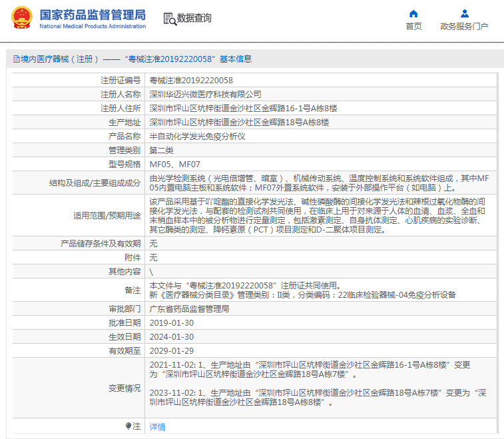The image size is (504, 439).
Task: Click 生效日期 field label
Action: [125, 337]
